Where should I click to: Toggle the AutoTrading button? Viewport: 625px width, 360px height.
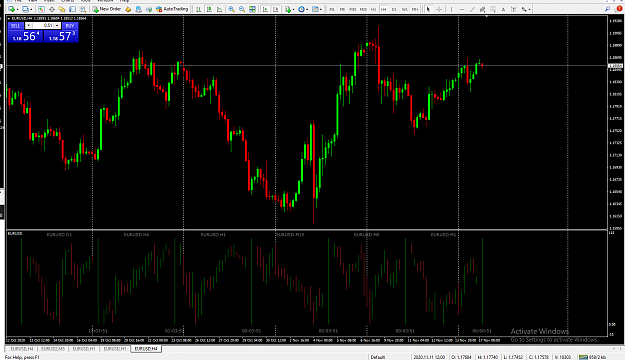pyautogui.click(x=172, y=9)
